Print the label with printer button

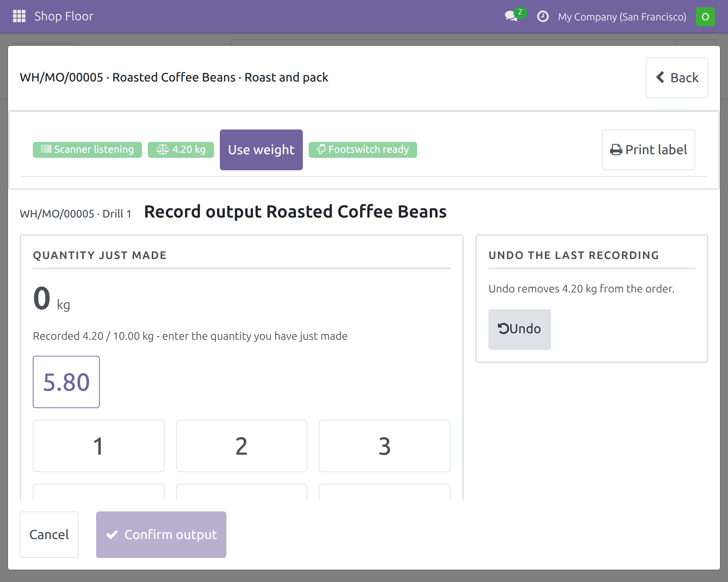(x=649, y=150)
